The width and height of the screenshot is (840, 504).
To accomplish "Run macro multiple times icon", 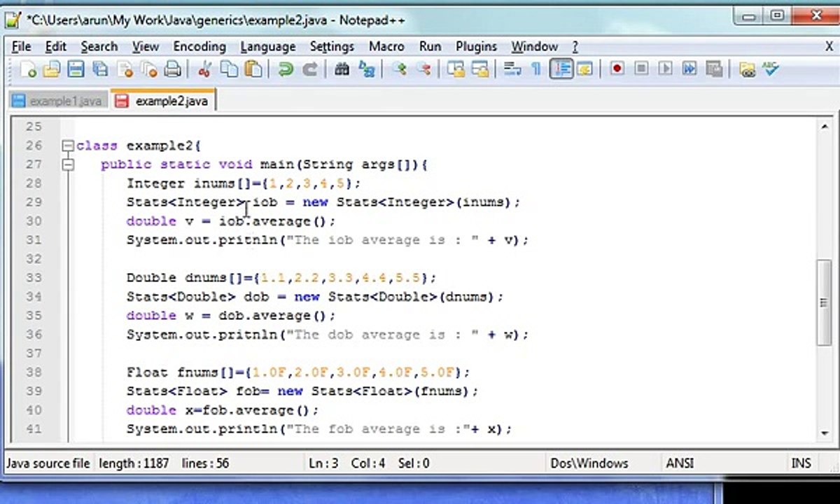I will (x=689, y=69).
